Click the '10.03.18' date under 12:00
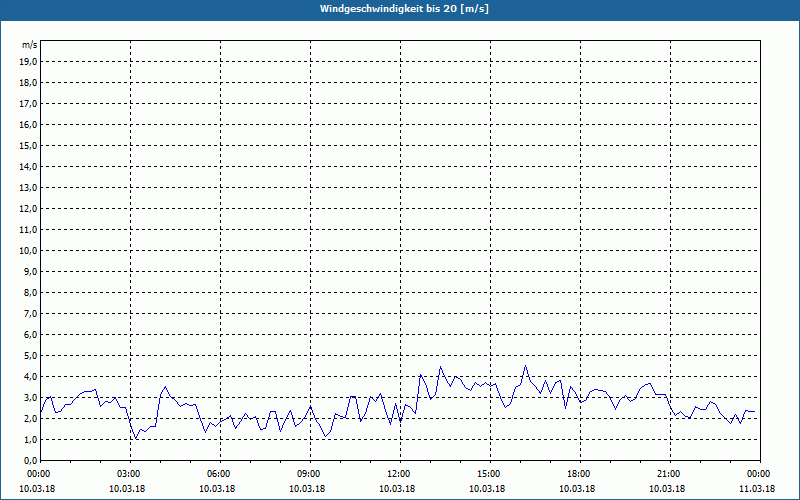 [397, 489]
